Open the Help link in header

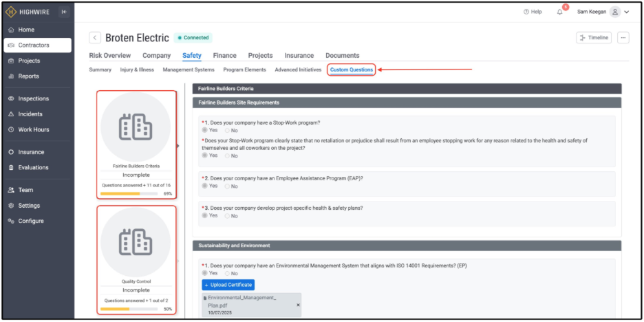533,12
